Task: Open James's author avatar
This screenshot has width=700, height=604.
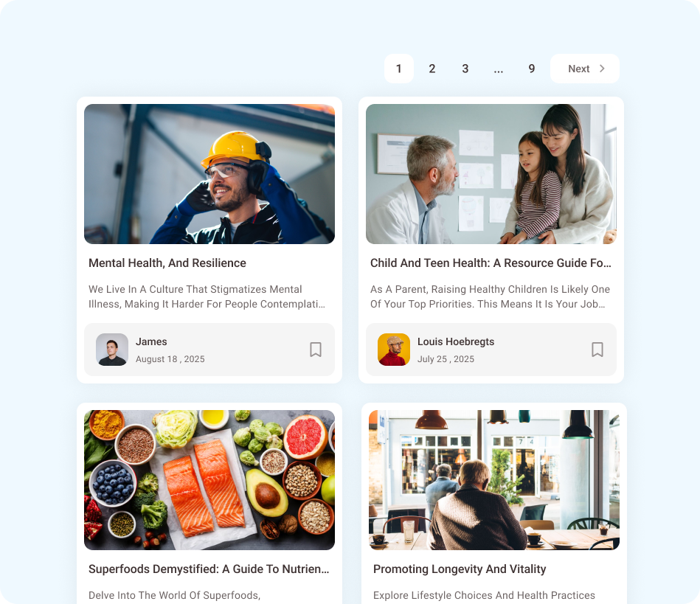Action: [112, 350]
